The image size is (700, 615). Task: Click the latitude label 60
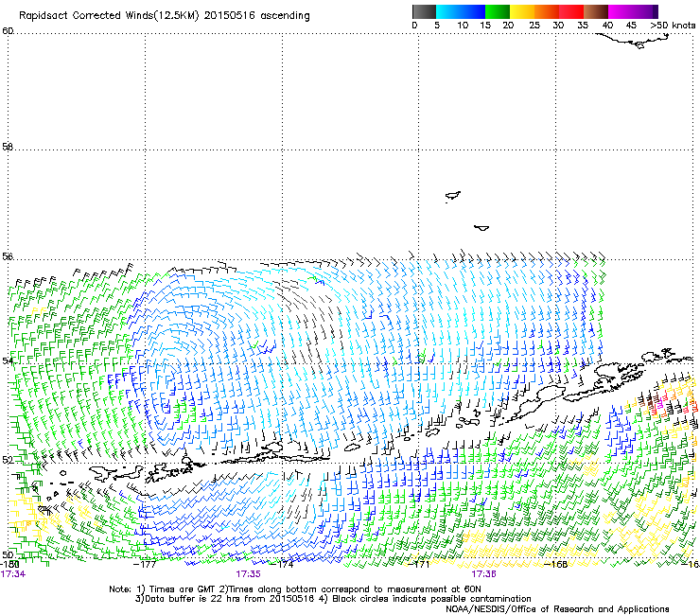[x=8, y=31]
